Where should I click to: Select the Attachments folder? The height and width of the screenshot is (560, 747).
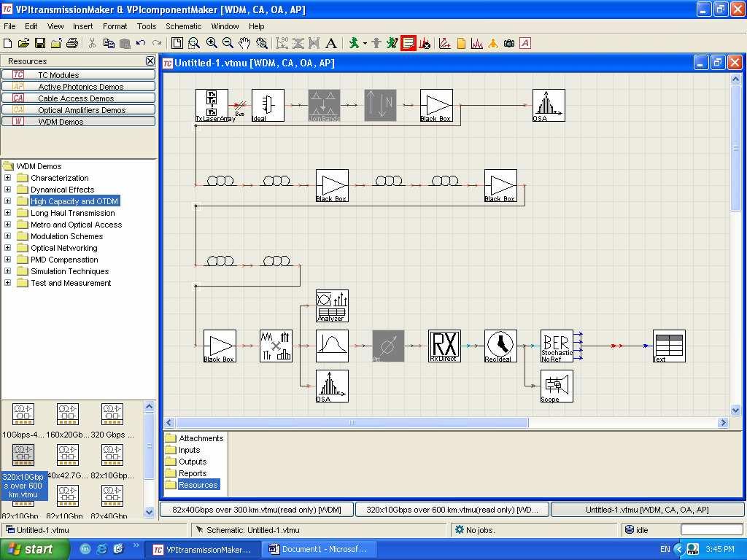(195, 438)
